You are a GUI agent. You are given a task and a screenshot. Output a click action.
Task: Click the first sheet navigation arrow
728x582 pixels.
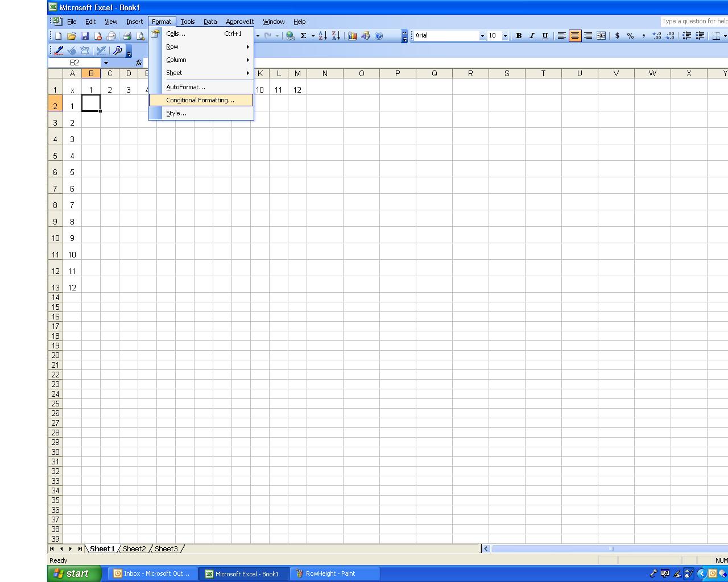52,548
